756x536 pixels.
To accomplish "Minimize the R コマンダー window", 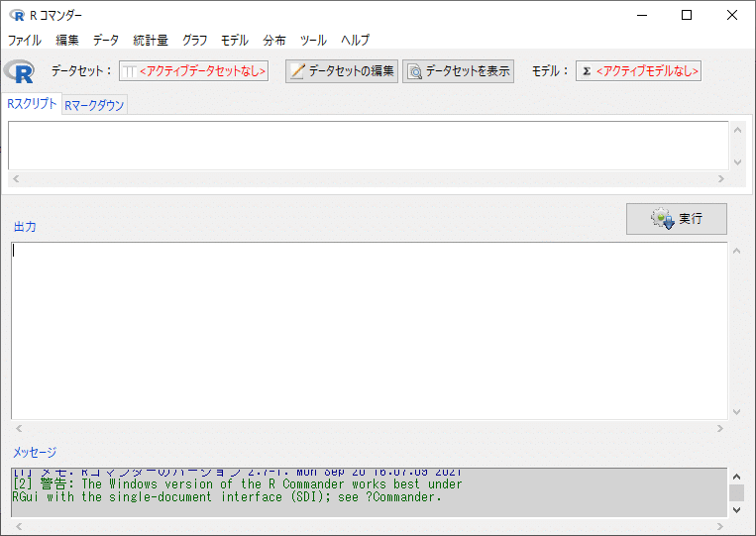I will pyautogui.click(x=642, y=16).
